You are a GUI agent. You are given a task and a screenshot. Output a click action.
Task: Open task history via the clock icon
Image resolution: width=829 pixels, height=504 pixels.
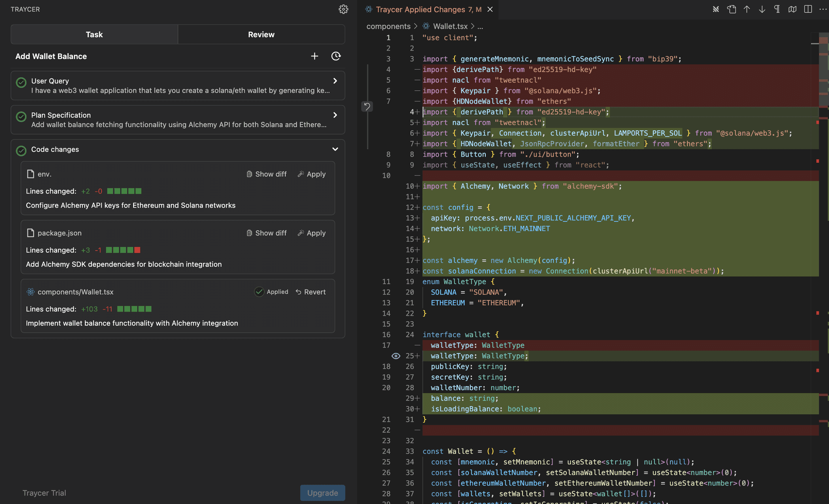336,56
